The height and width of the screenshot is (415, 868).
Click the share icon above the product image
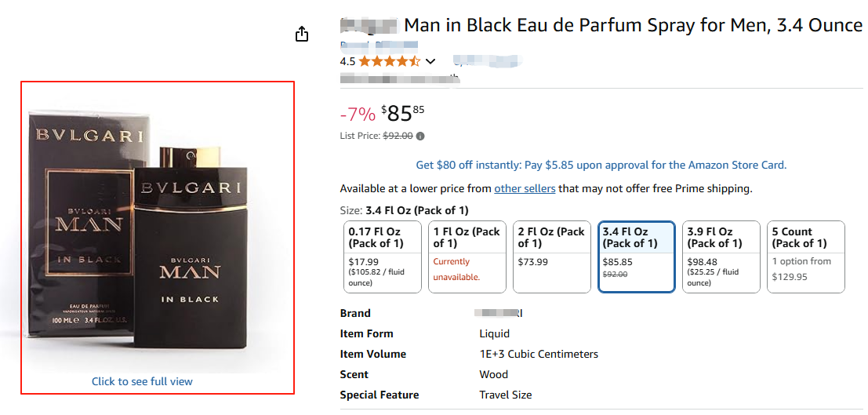pos(302,35)
